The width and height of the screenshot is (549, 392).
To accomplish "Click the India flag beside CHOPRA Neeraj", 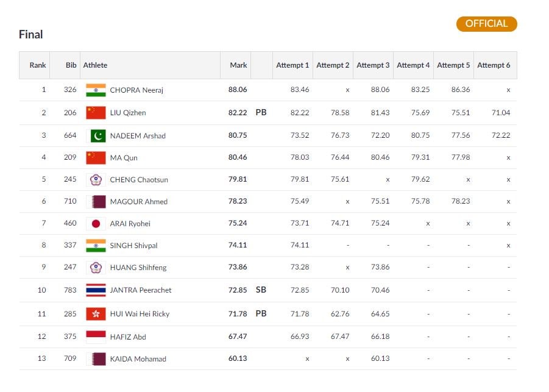I will click(x=96, y=90).
